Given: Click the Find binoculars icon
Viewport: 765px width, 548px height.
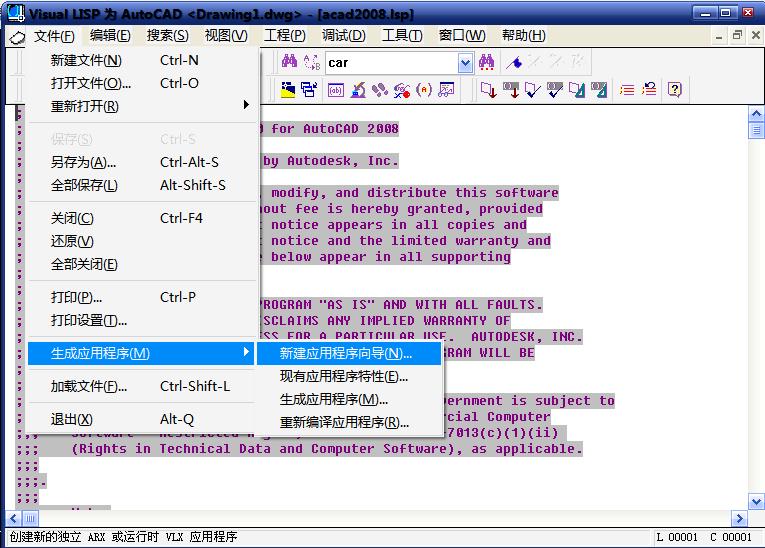Looking at the screenshot, I should pos(289,62).
